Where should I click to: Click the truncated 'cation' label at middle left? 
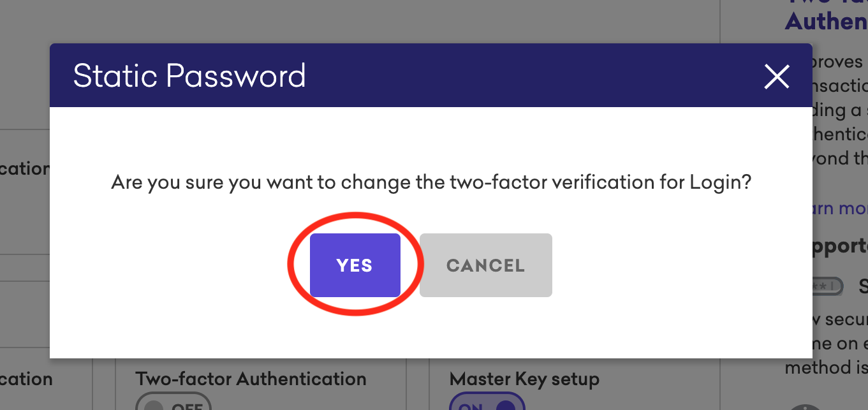(25, 168)
